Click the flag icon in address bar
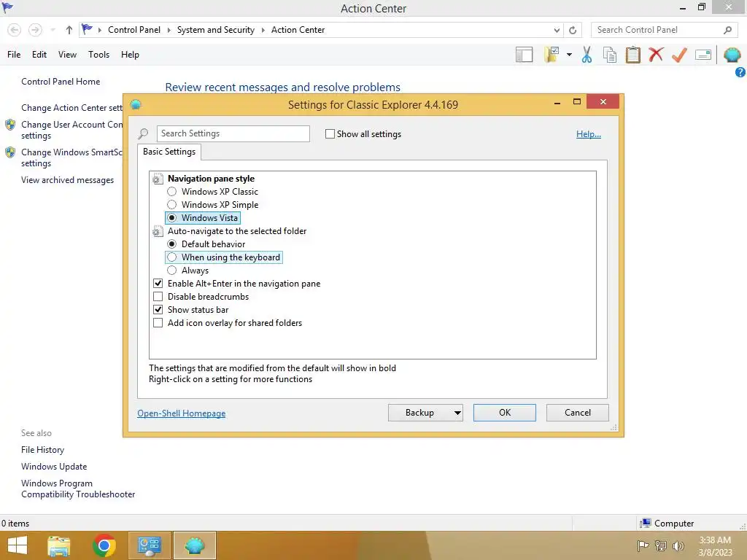 click(87, 29)
